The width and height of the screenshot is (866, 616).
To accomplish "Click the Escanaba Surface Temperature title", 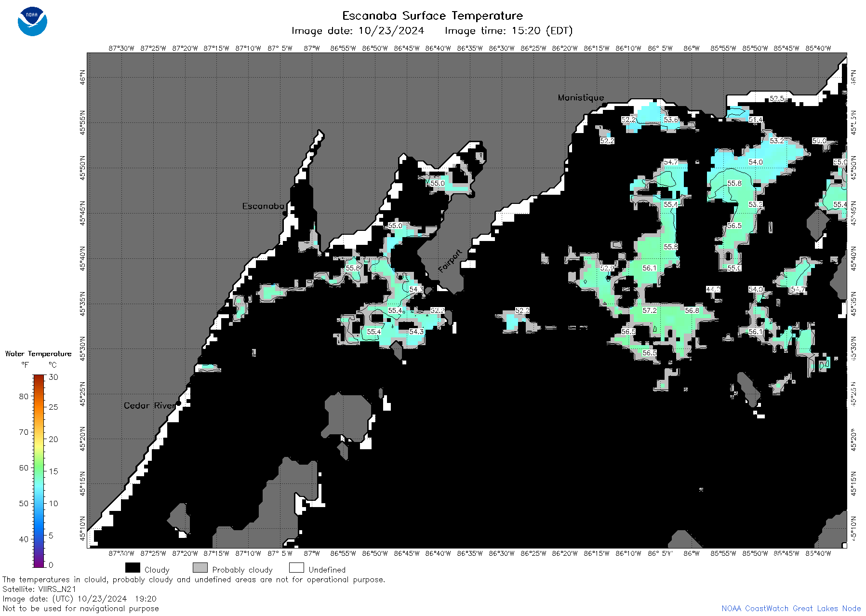I will pyautogui.click(x=432, y=15).
